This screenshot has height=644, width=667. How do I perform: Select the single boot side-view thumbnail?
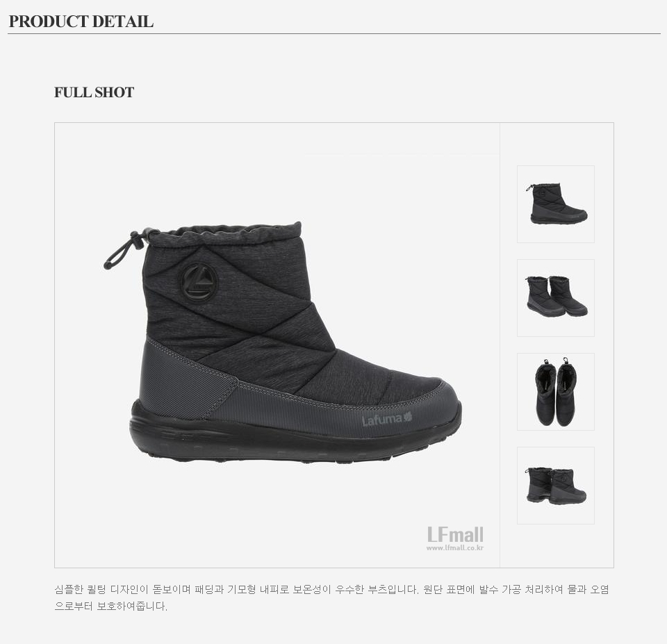556,204
